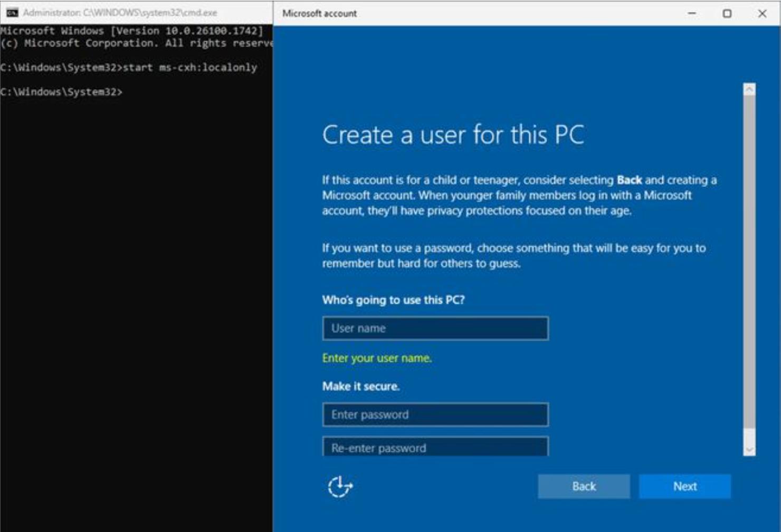Image resolution: width=781 pixels, height=532 pixels.
Task: Click the Microsoft Windows version line in cmd
Action: [131, 31]
